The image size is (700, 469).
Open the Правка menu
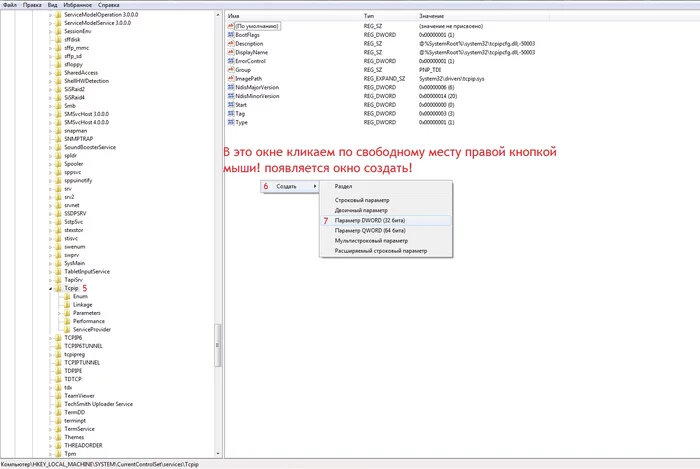32,5
